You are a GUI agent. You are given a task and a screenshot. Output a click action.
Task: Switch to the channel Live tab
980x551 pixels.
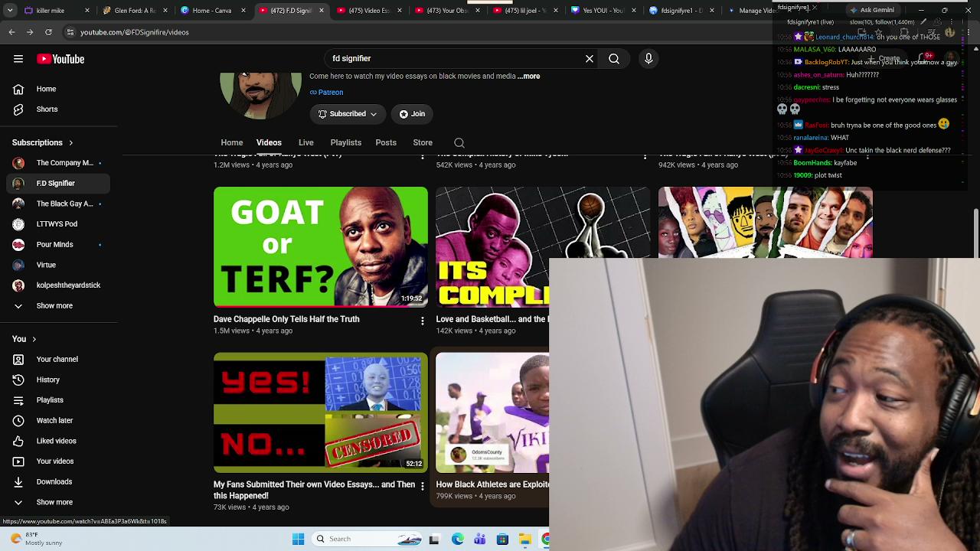coord(306,143)
